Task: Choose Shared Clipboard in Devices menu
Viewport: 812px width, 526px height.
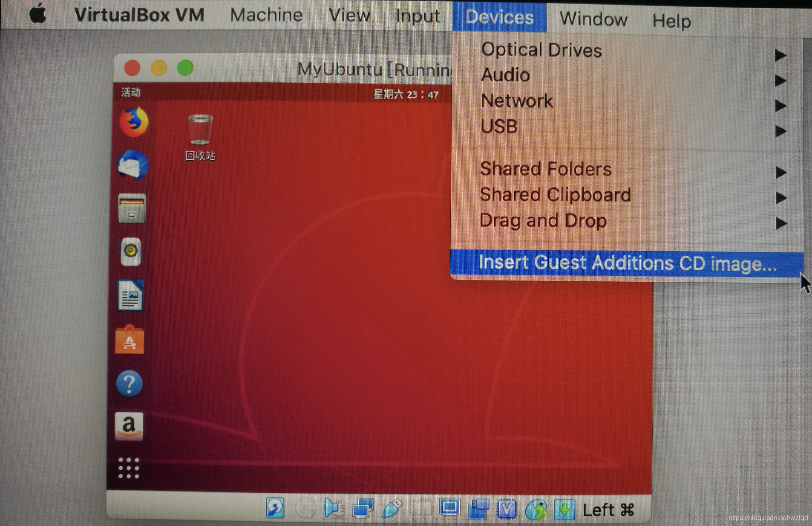Action: [627, 195]
